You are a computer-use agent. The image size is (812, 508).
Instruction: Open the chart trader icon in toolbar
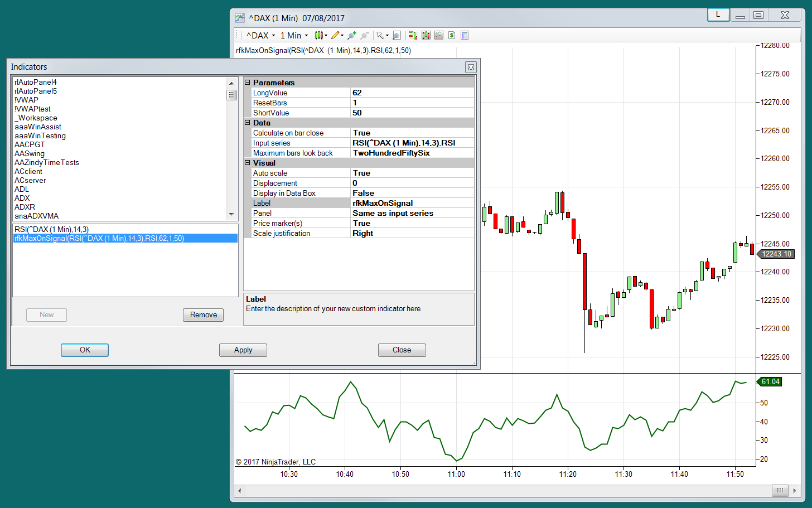[x=413, y=35]
